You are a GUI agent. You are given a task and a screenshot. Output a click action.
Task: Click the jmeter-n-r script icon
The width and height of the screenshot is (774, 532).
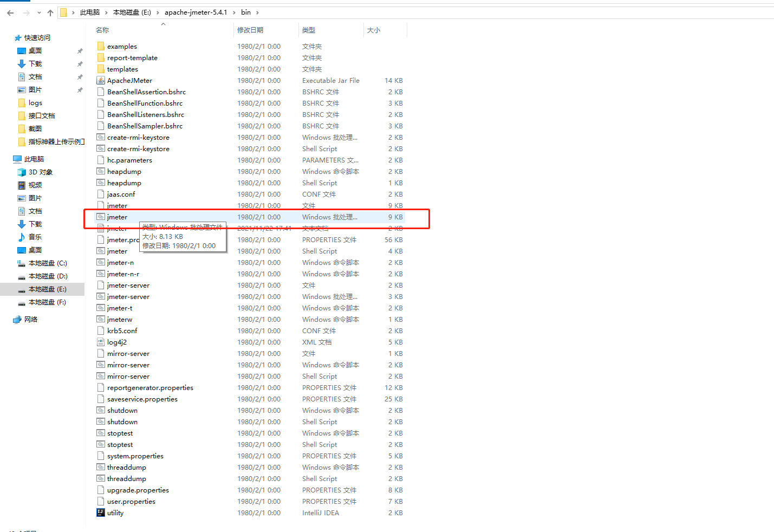point(101,274)
